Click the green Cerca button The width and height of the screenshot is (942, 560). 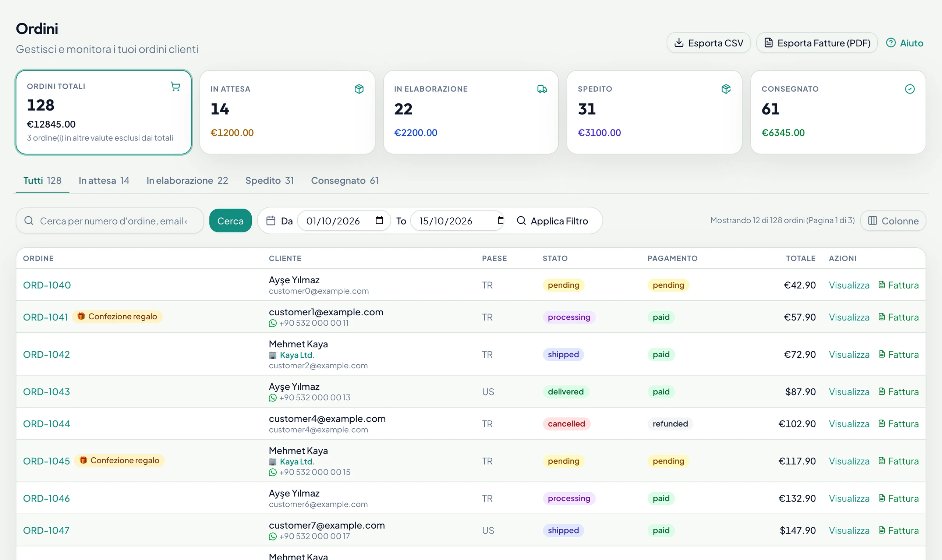[x=230, y=221]
